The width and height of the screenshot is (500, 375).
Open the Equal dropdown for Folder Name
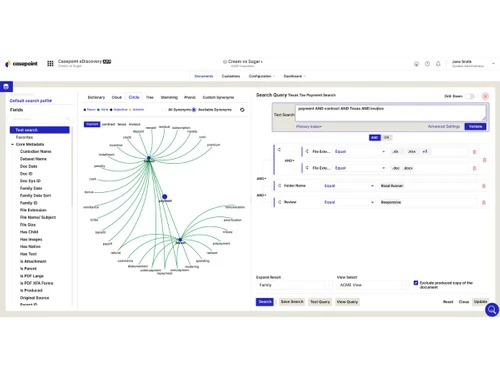(349, 186)
